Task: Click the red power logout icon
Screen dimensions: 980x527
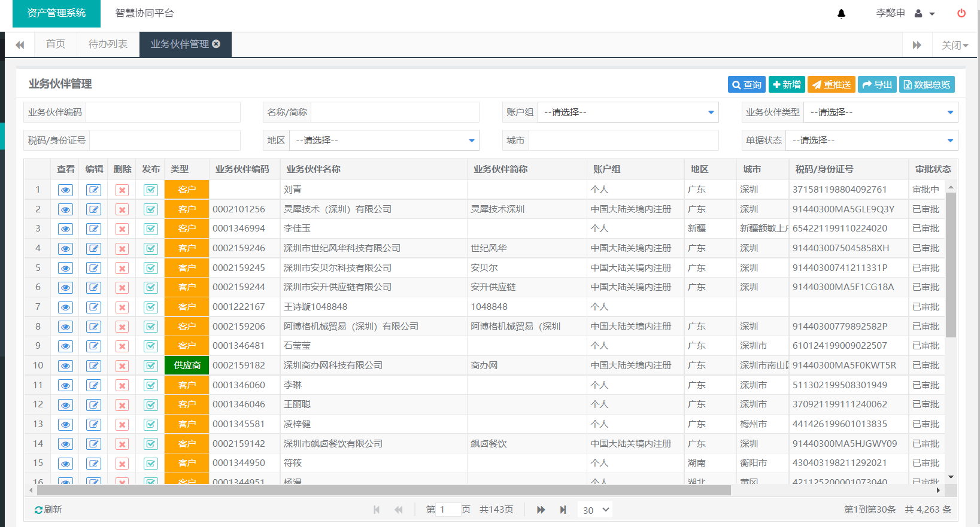Action: pos(961,13)
